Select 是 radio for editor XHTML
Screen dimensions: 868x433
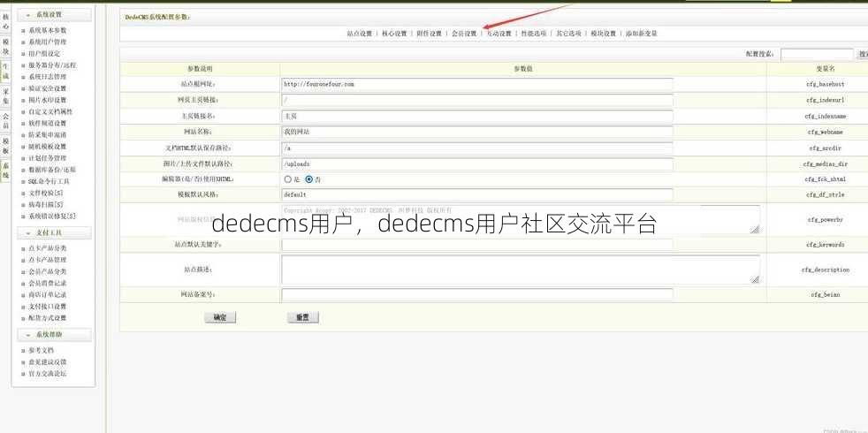(288, 179)
